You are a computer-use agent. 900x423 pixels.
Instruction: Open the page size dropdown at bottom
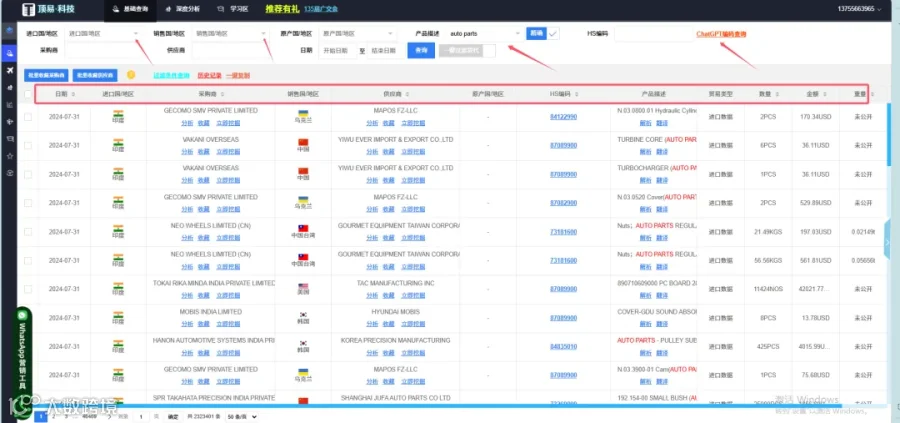point(241,417)
